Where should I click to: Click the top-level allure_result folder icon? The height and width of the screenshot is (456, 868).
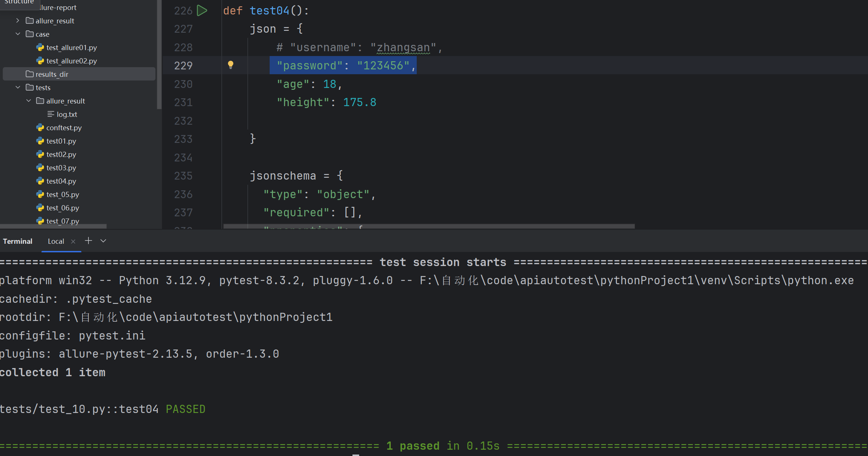coord(30,20)
